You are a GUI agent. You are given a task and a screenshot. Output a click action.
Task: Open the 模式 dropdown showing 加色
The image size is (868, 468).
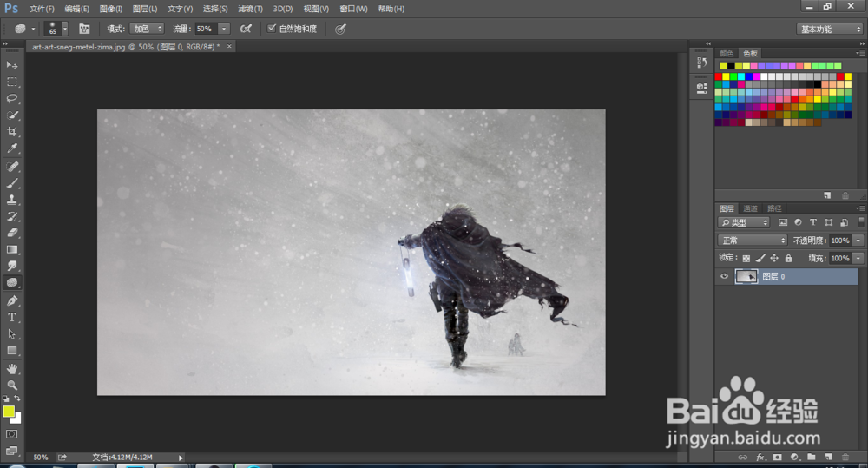(x=147, y=29)
